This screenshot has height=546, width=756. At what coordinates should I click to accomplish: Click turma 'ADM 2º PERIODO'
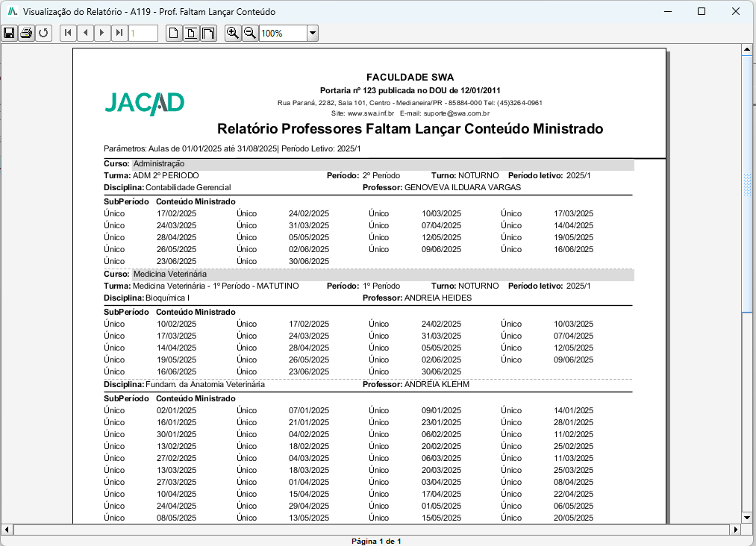[x=166, y=175]
